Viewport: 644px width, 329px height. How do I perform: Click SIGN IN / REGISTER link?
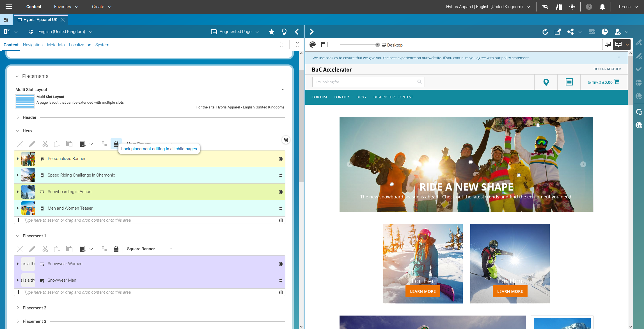(607, 69)
